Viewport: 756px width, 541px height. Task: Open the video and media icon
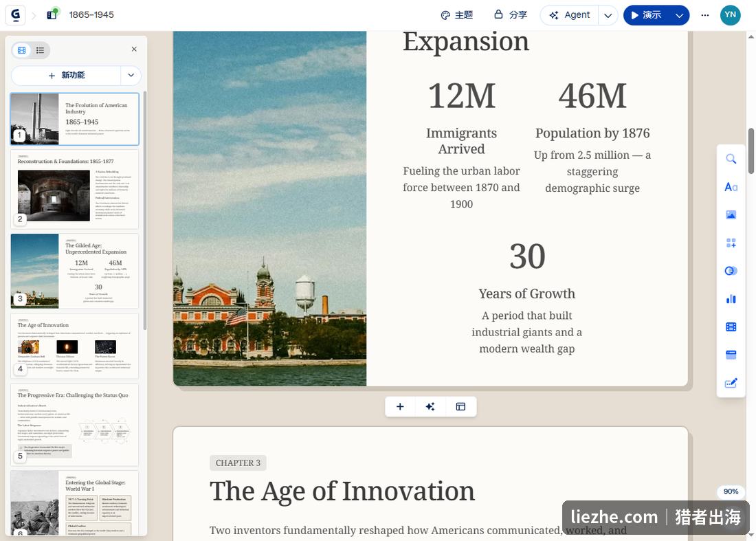(731, 327)
